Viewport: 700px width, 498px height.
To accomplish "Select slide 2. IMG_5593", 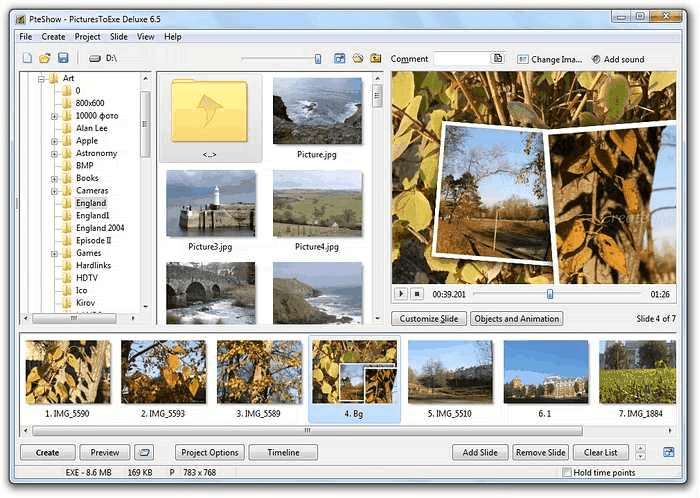I will click(163, 372).
